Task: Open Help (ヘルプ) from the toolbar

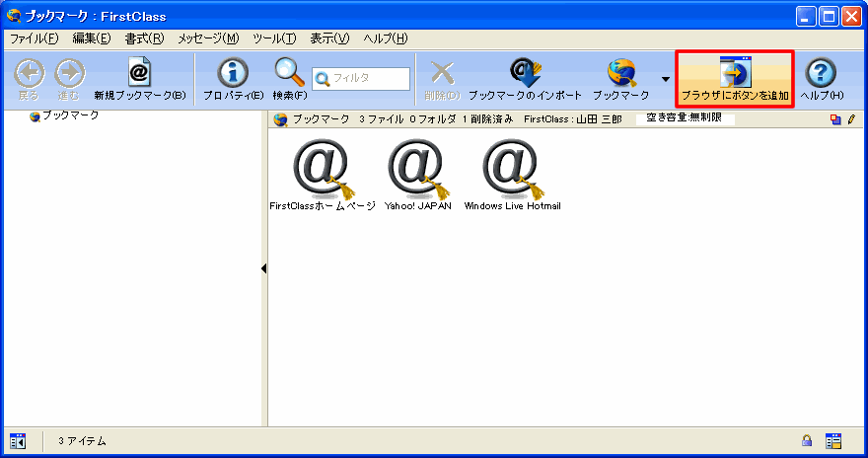Action: coord(822,74)
